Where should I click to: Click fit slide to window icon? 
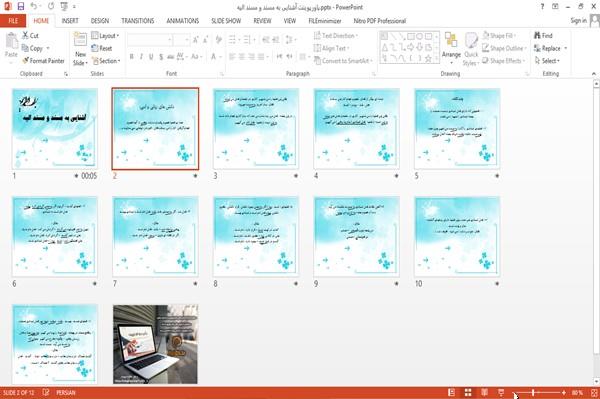coord(594,392)
